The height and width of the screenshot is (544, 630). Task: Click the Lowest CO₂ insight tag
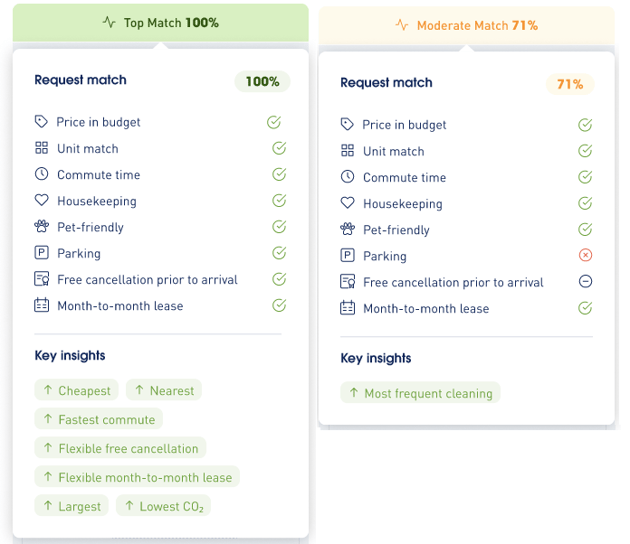tap(163, 506)
